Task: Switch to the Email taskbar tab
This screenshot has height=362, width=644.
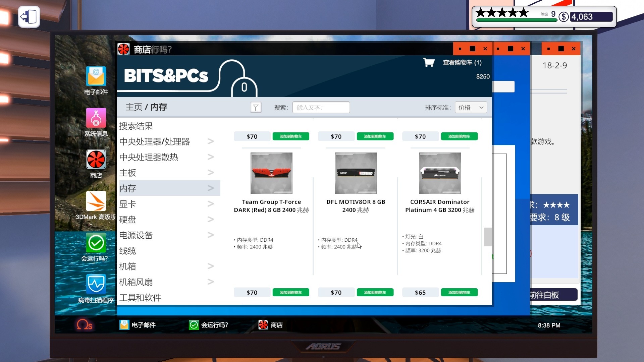Action: (x=138, y=325)
